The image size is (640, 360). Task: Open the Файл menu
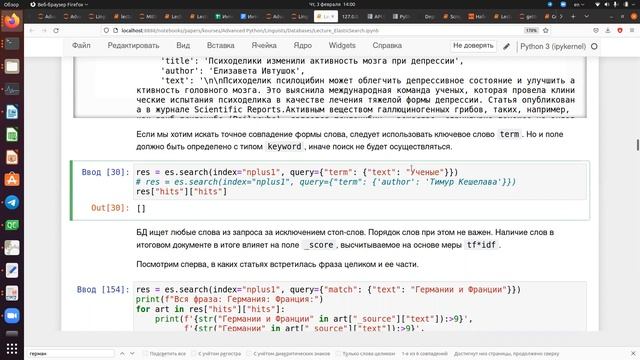(x=81, y=46)
